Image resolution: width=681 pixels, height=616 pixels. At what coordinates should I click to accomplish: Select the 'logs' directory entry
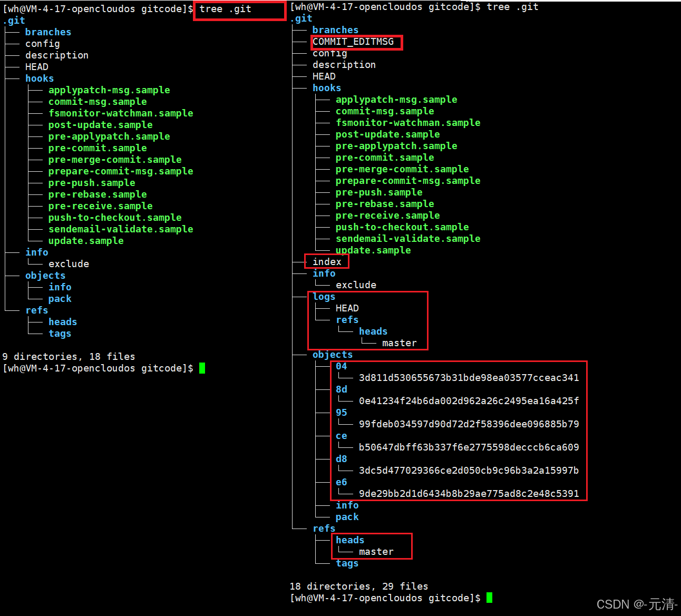(x=324, y=297)
